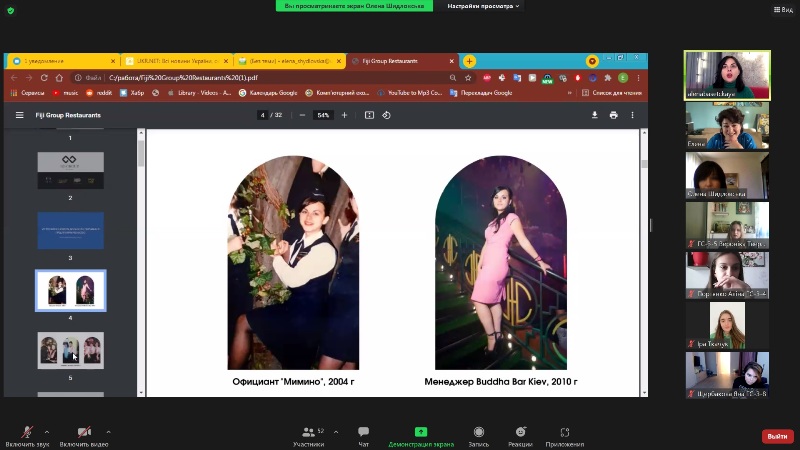The width and height of the screenshot is (800, 450).
Task: Close the Fiji Group Restaurants tab
Action: pyautogui.click(x=452, y=61)
